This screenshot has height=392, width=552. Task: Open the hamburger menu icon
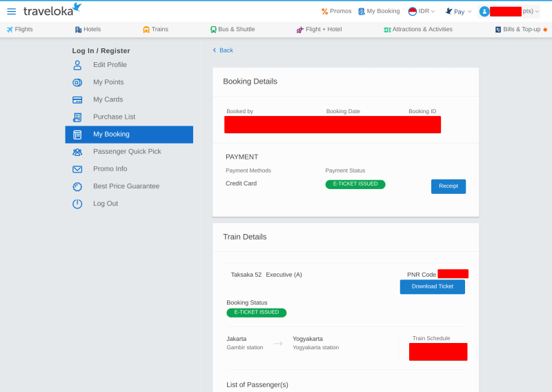pyautogui.click(x=11, y=11)
